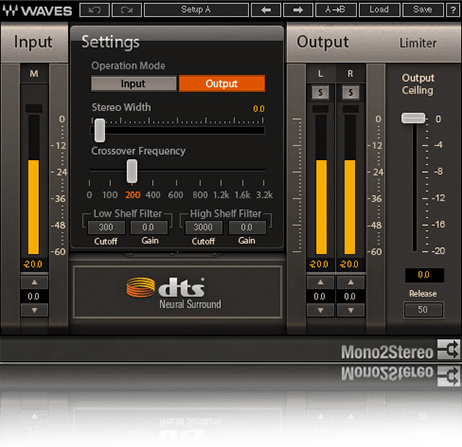Click the Low Shelf Gain field
The image size is (462, 447).
[x=149, y=227]
